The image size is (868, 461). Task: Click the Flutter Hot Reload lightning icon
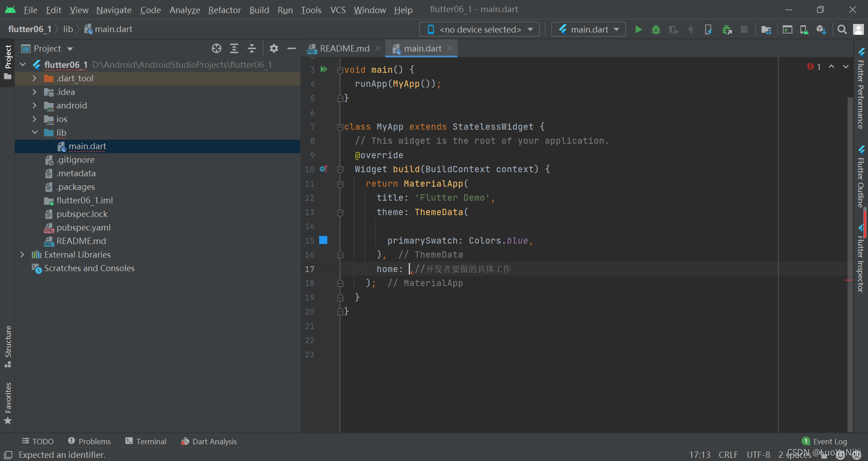click(x=691, y=29)
